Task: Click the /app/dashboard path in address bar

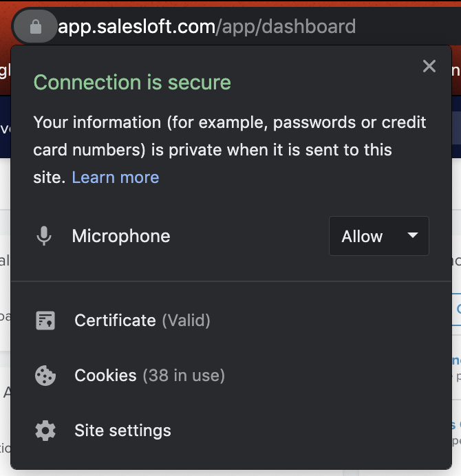Action: (286, 27)
